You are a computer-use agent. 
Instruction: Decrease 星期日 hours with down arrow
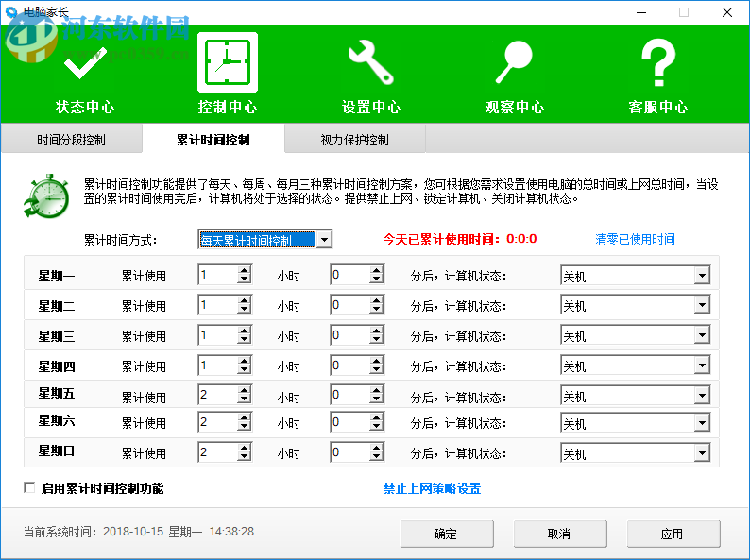245,457
